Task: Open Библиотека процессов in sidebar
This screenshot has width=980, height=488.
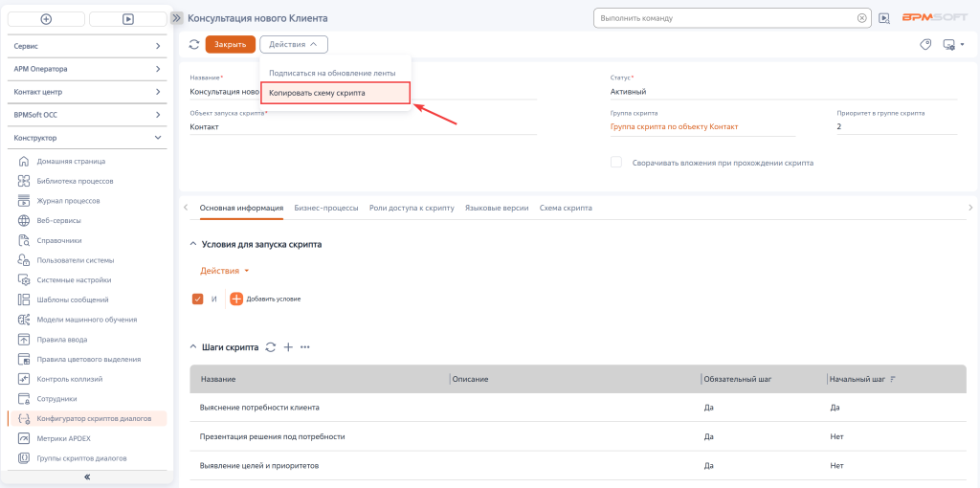Action: point(75,181)
